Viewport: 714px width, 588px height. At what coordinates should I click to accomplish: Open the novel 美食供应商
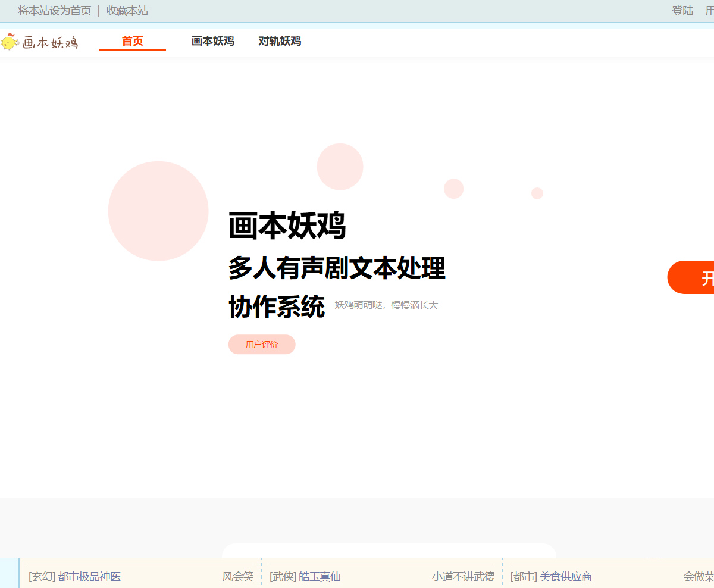(x=565, y=577)
